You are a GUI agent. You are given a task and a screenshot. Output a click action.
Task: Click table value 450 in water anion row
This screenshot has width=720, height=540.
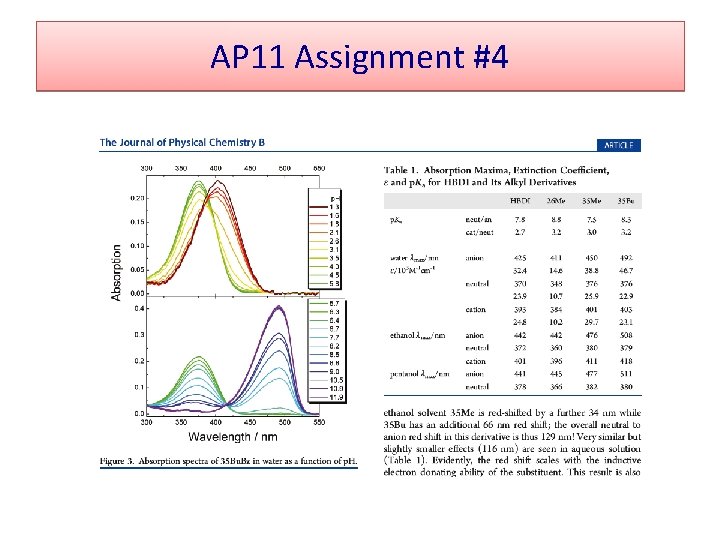pos(591,258)
